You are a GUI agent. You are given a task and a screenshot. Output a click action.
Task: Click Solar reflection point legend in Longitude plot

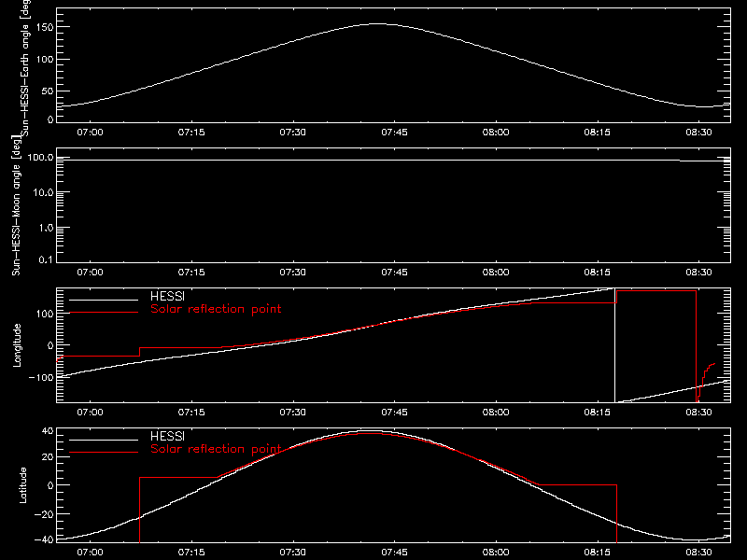216,309
